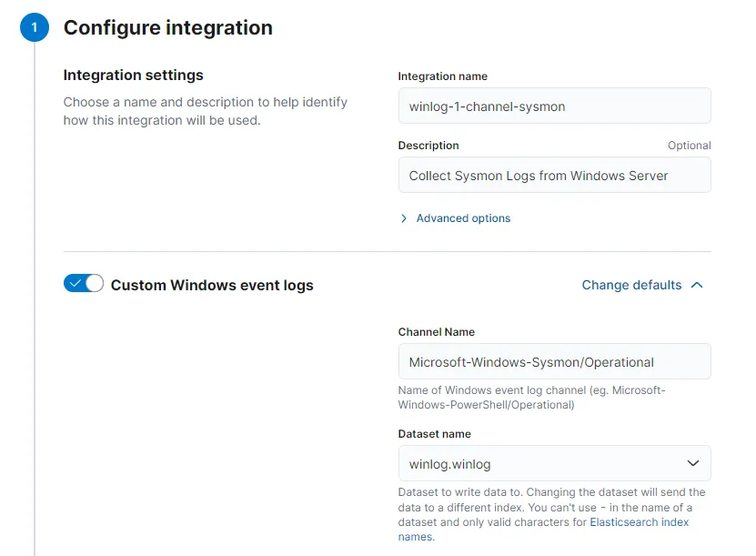Disable the Custom Windows event logs switch
This screenshot has width=756, height=556.
tap(83, 283)
